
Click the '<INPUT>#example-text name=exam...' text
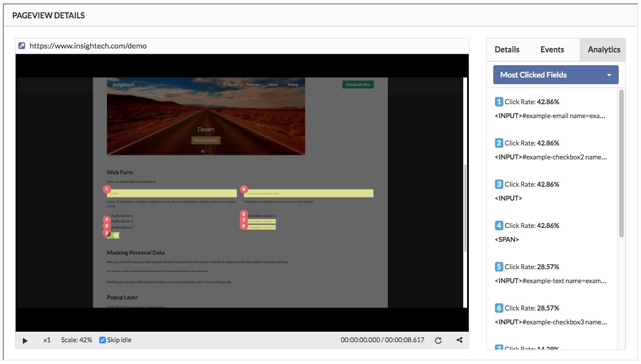click(x=551, y=281)
